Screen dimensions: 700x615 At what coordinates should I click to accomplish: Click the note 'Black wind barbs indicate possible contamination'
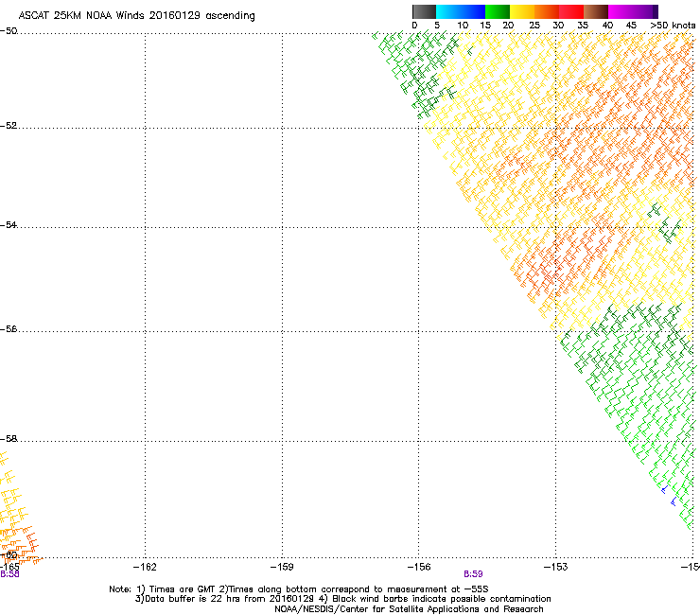[x=442, y=599]
